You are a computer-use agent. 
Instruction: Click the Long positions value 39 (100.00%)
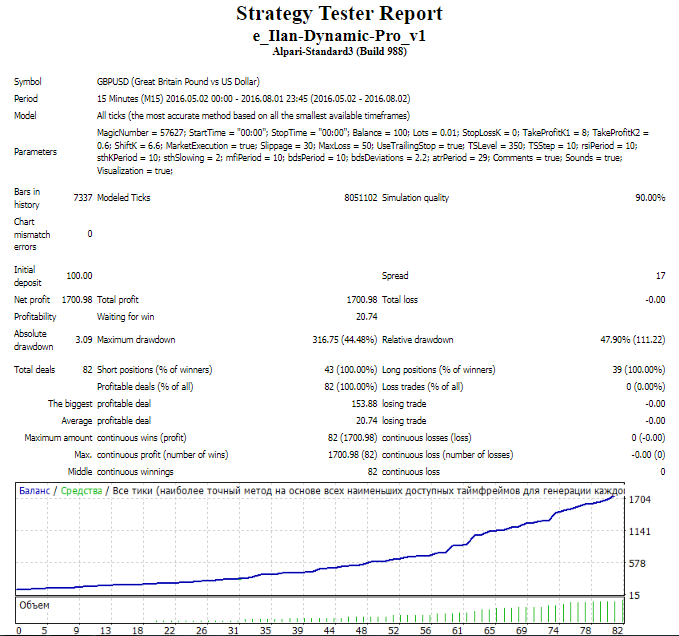tap(634, 370)
